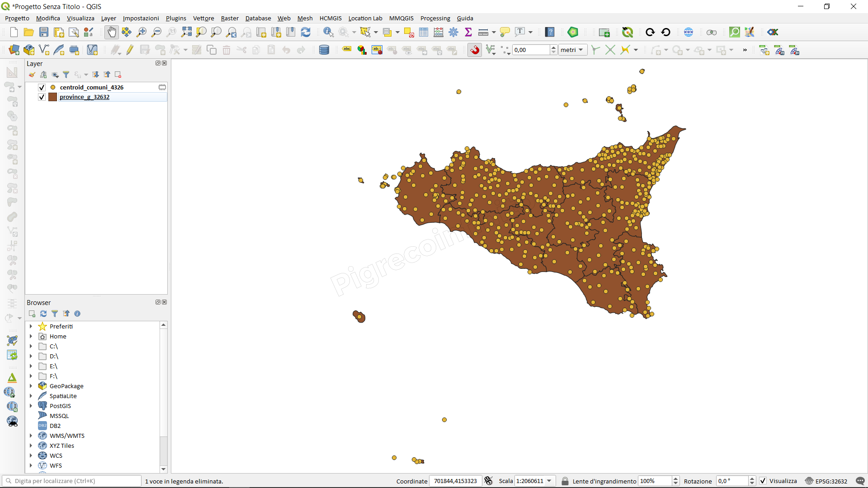Open the Plugins menu
The height and width of the screenshot is (488, 868).
tap(176, 18)
